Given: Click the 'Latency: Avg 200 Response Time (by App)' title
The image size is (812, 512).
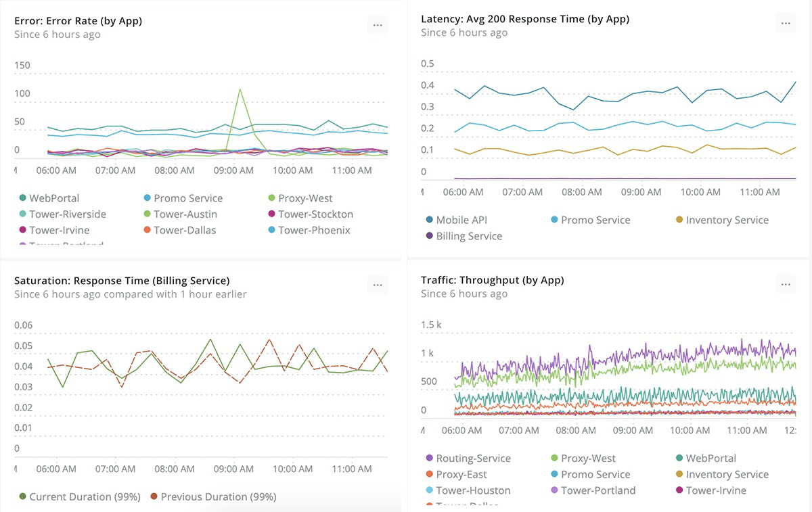Looking at the screenshot, I should 525,19.
